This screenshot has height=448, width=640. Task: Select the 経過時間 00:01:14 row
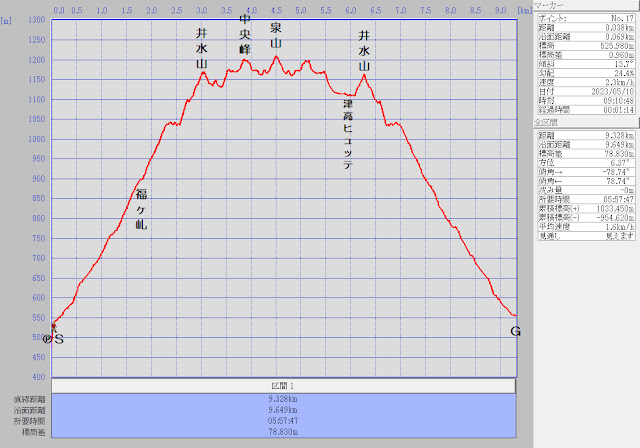click(586, 110)
